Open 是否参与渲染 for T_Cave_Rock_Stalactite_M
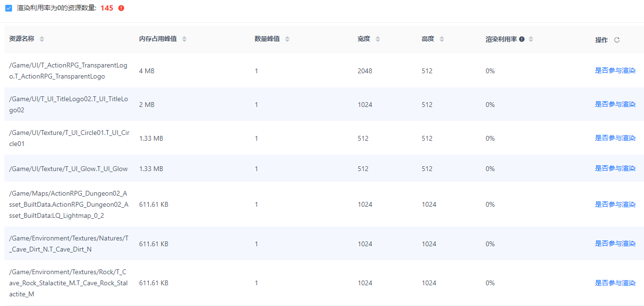This screenshot has height=306, width=644. click(615, 283)
